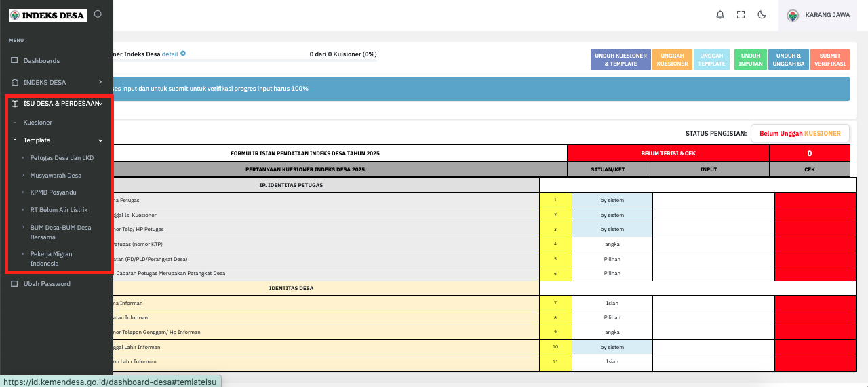
Task: Click the INDEKS DESA clipboard icon
Action: tap(14, 82)
